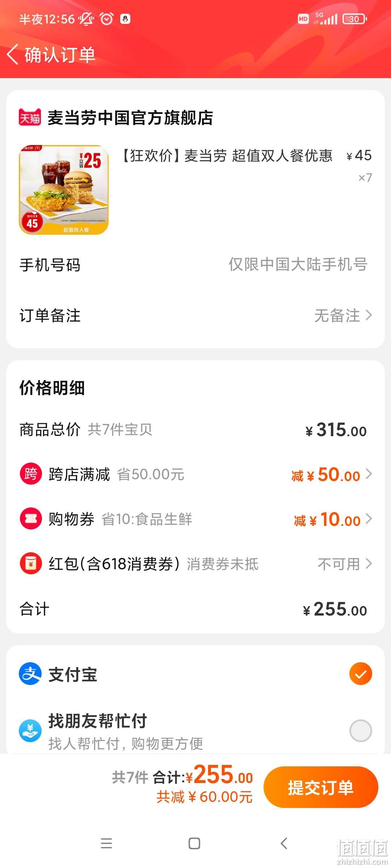This screenshot has height=868, width=391.
Task: Tap the 找朋友帮忙付 hand-coin icon
Action: pos(30,731)
